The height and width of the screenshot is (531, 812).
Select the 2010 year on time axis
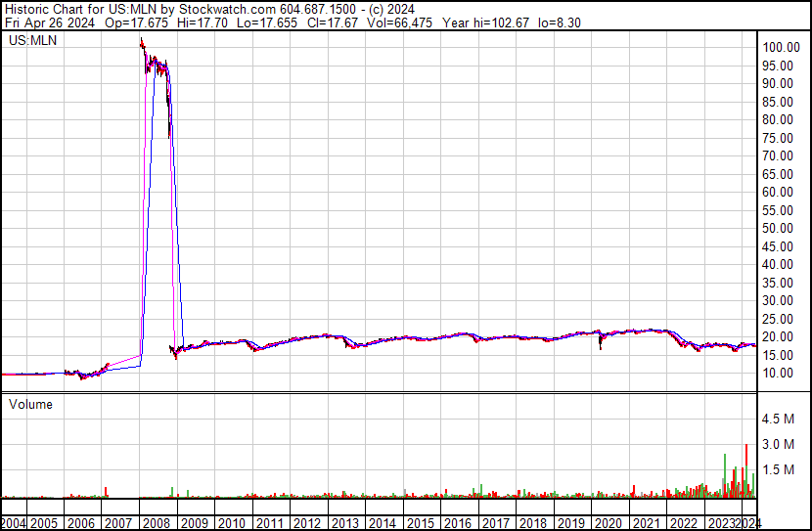(x=232, y=523)
